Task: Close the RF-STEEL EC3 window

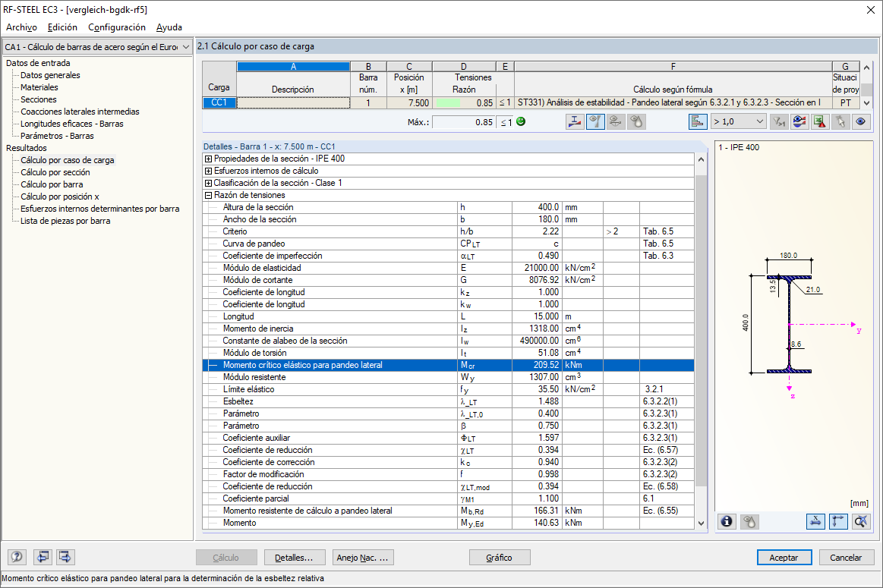Action: (x=870, y=10)
